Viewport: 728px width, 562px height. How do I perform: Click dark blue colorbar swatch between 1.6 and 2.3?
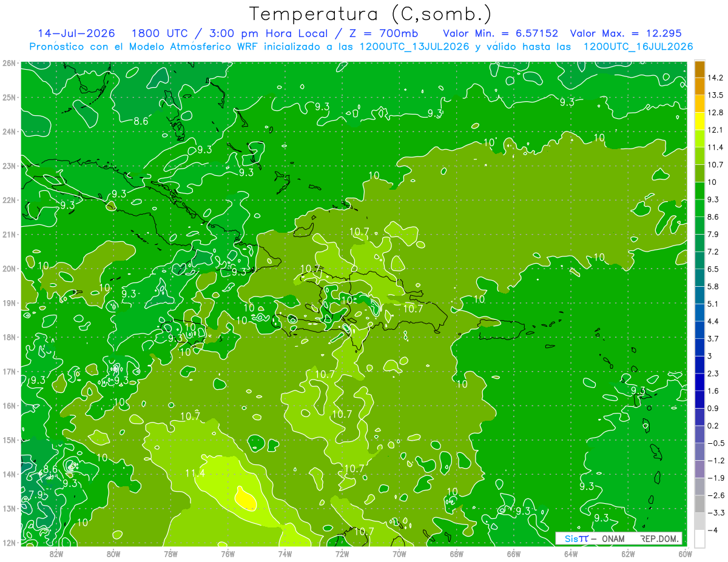point(699,382)
